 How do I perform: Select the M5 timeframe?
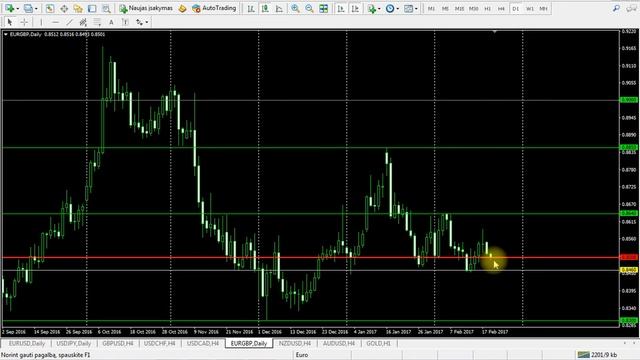tap(445, 8)
